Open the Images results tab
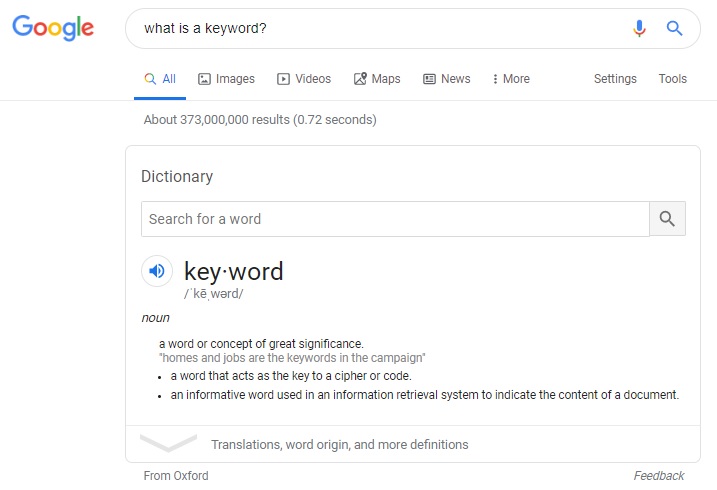 point(226,79)
